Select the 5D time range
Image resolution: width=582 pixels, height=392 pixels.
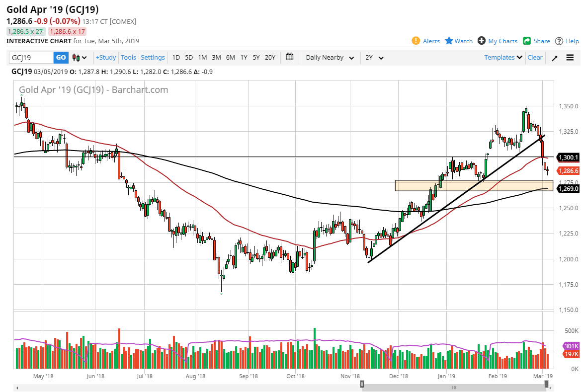189,58
